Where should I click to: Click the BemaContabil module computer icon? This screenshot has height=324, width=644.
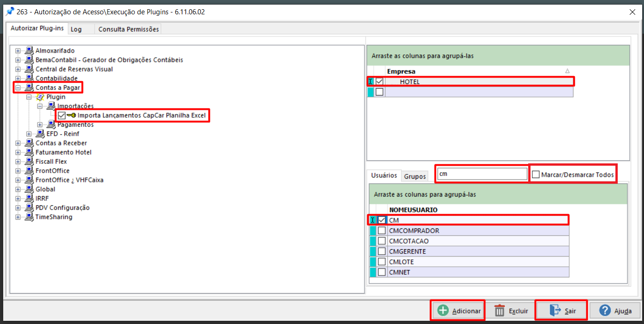click(30, 60)
